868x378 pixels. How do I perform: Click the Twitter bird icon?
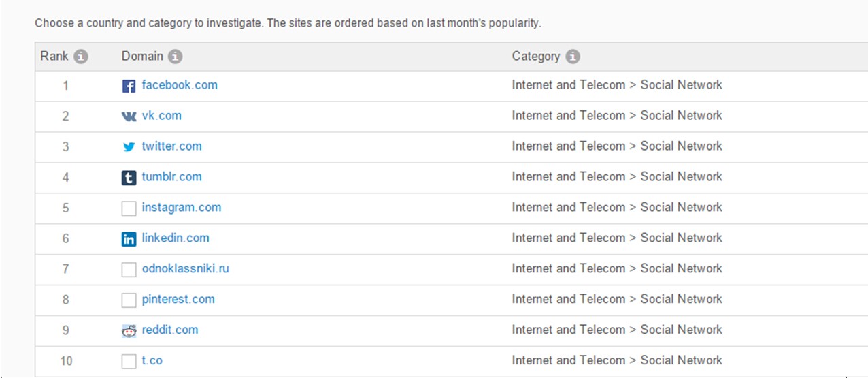129,147
